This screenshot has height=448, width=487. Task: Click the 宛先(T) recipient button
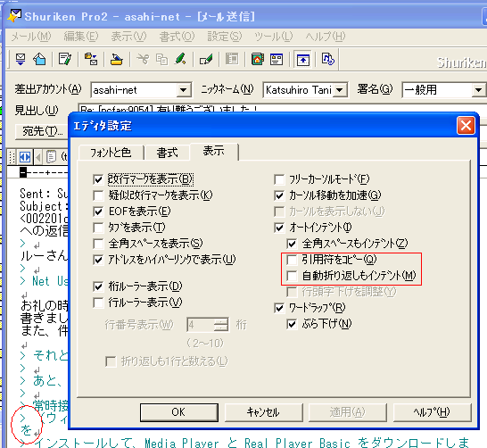tap(42, 131)
